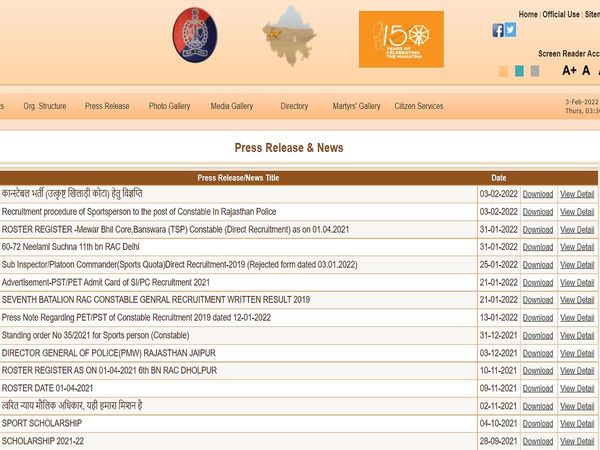This screenshot has width=600, height=450.
Task: Download SEVENTH BATALION RAC written result
Action: tap(538, 300)
